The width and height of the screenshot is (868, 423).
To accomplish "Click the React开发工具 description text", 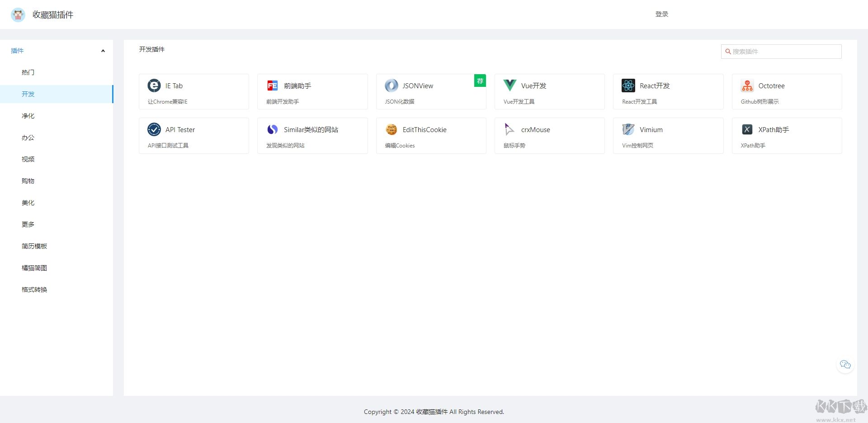I will [640, 101].
